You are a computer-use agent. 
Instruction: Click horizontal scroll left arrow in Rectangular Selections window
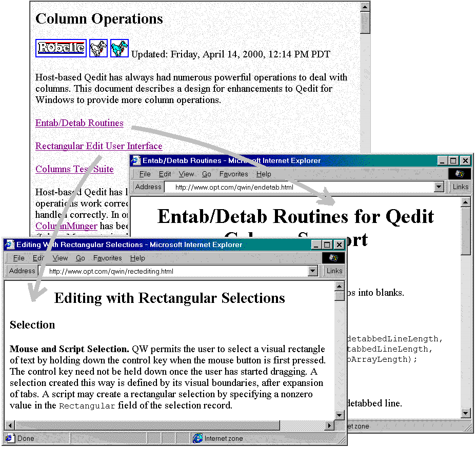tap(10, 425)
